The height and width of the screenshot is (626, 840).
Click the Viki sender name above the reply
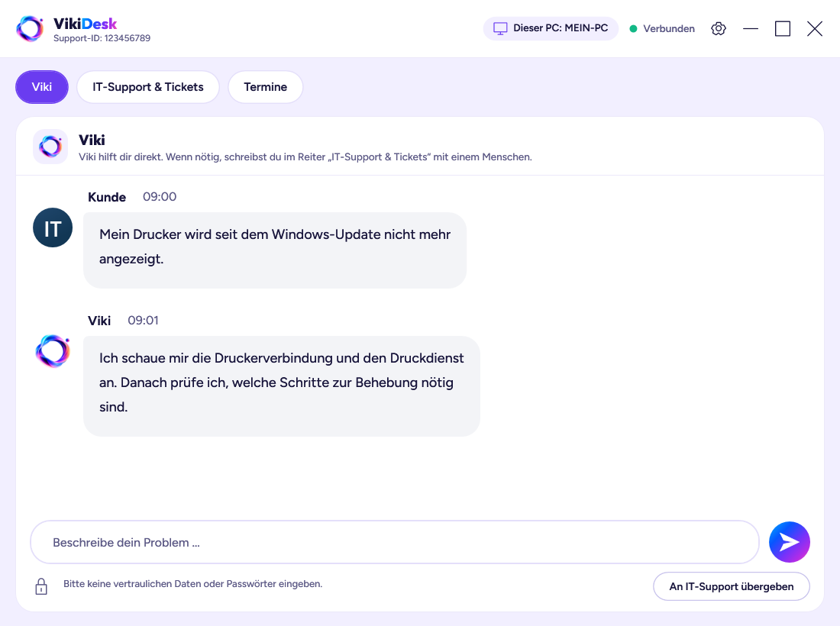click(x=99, y=321)
